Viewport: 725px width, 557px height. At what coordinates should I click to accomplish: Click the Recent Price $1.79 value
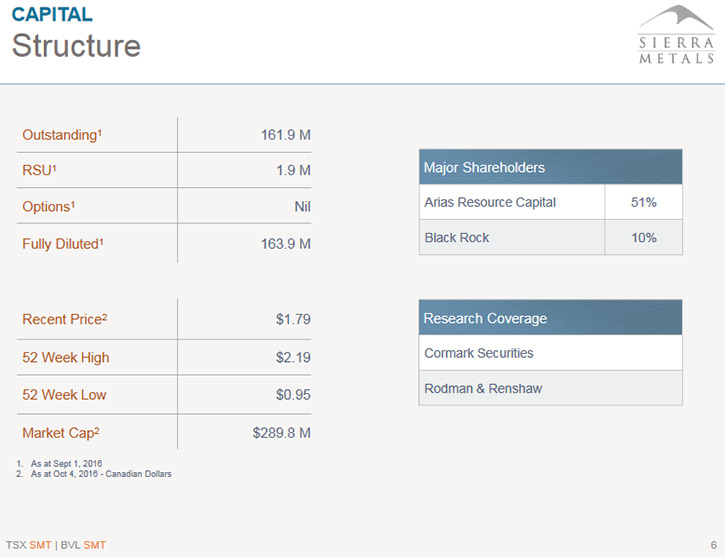(x=293, y=319)
